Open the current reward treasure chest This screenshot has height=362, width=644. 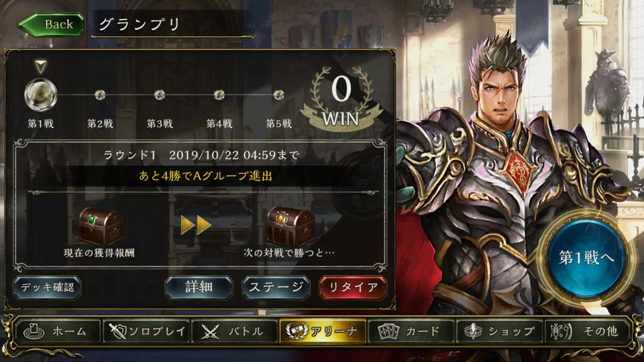pos(100,226)
